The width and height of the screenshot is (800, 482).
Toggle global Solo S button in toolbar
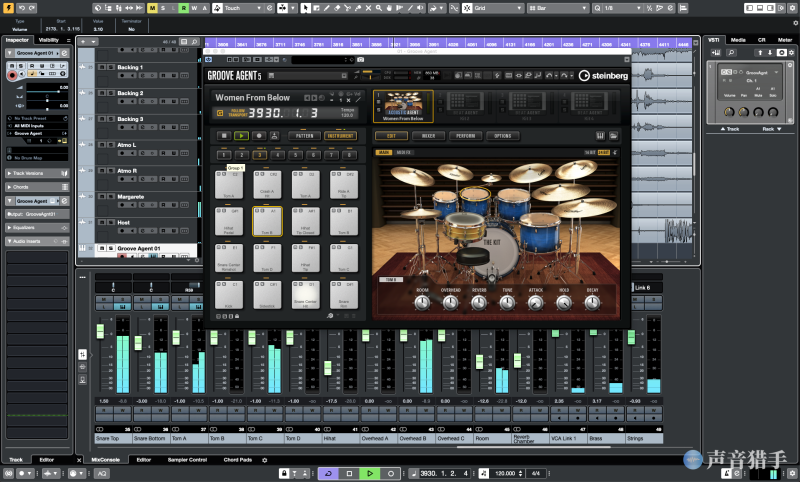point(163,8)
